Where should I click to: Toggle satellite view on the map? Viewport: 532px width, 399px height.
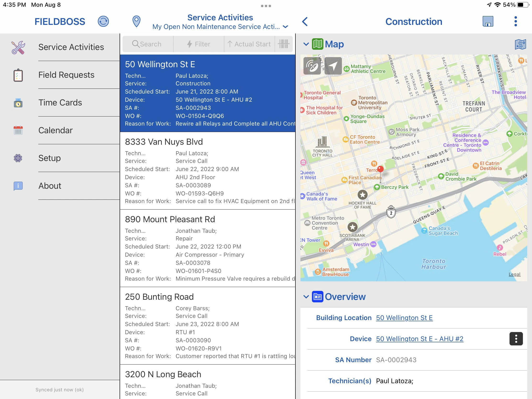coord(312,66)
